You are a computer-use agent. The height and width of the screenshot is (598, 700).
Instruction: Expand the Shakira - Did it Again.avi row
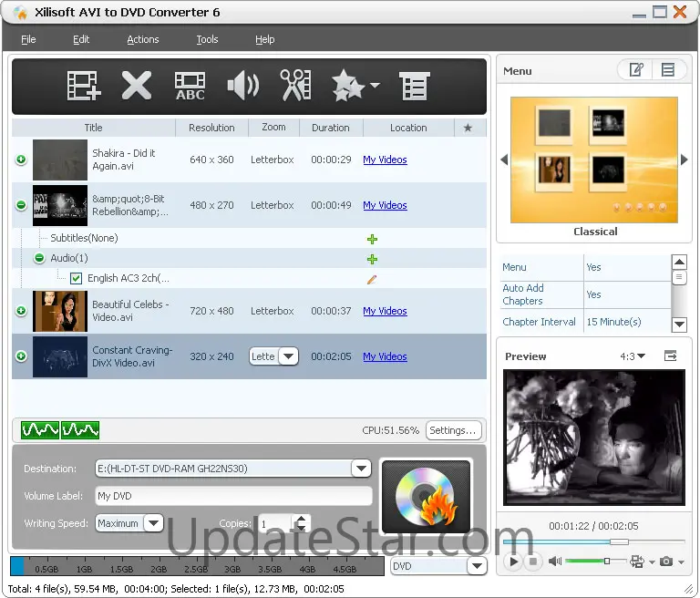(x=21, y=160)
